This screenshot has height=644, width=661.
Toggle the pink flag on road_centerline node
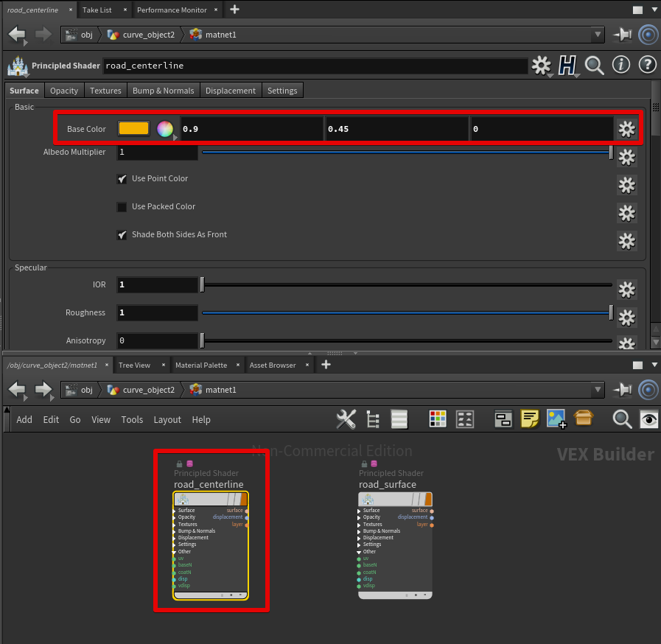[189, 463]
